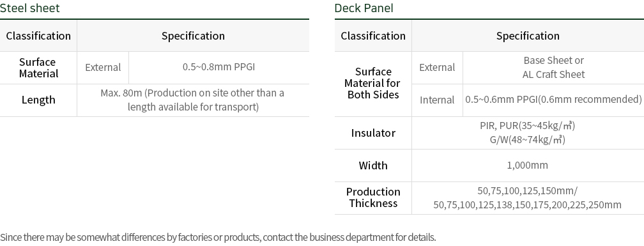Screen dimensions: 644x246
Task: Click External cell in Steel sheet table
Action: [x=103, y=67]
